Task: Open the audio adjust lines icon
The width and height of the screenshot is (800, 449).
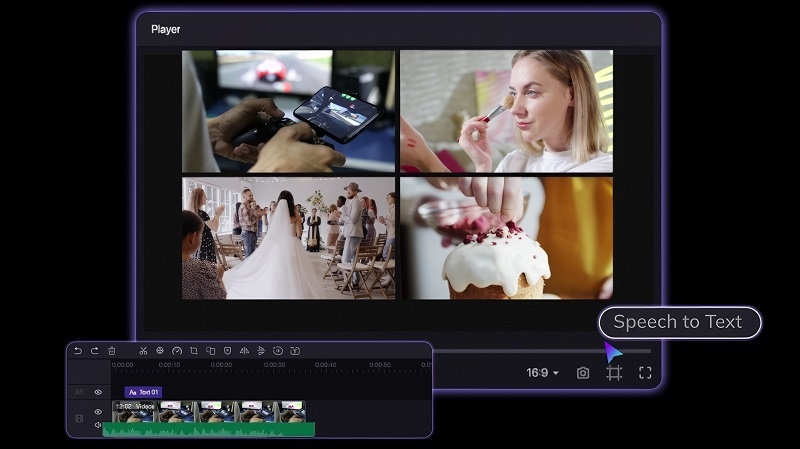Action: tap(261, 351)
